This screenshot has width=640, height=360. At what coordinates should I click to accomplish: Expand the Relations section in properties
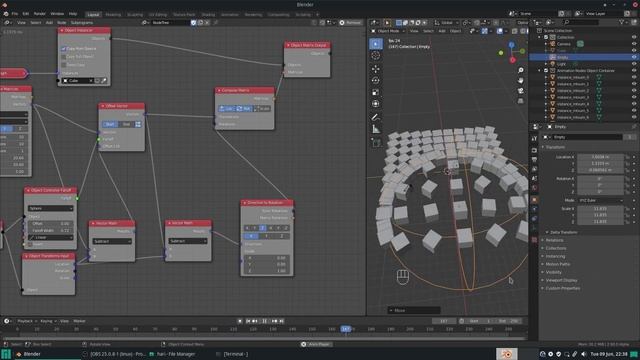pyautogui.click(x=554, y=240)
